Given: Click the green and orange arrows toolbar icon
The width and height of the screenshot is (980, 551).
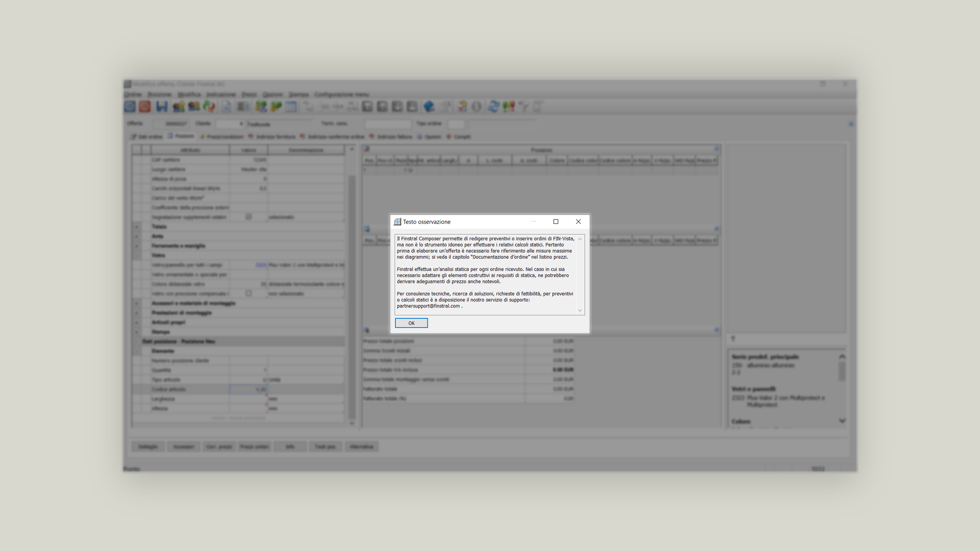Looking at the screenshot, I should [x=209, y=107].
